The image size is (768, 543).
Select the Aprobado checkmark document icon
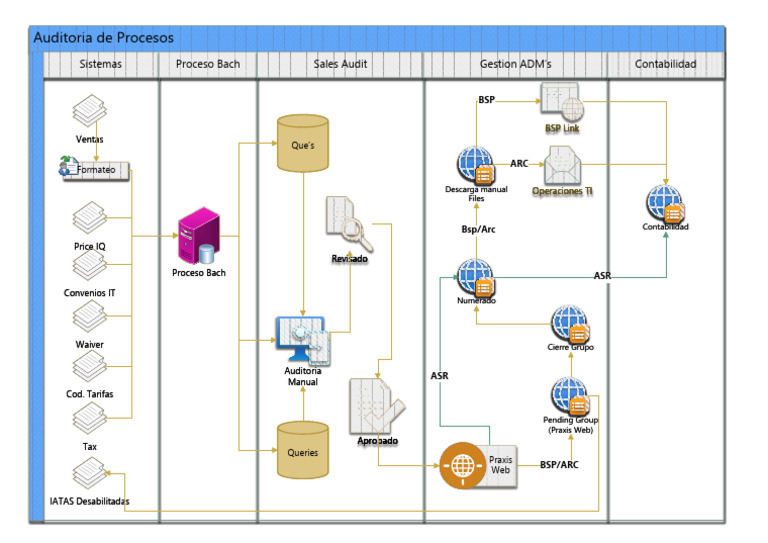point(376,406)
